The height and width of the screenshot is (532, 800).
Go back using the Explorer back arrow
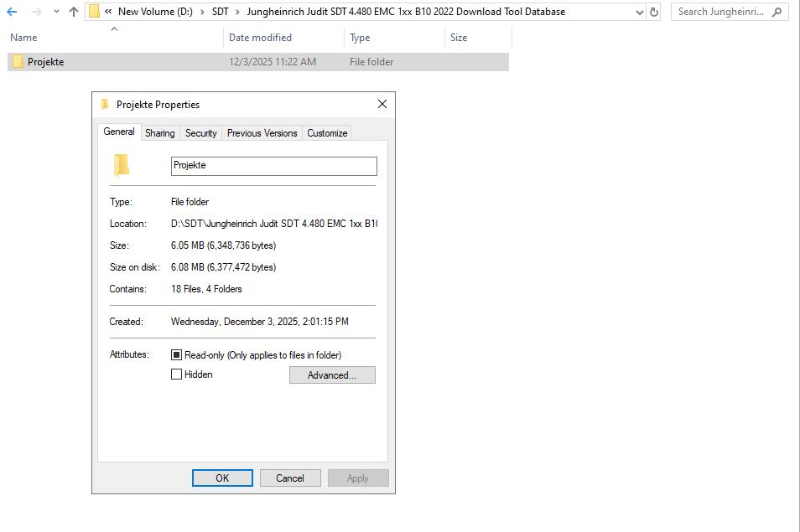coord(12,12)
